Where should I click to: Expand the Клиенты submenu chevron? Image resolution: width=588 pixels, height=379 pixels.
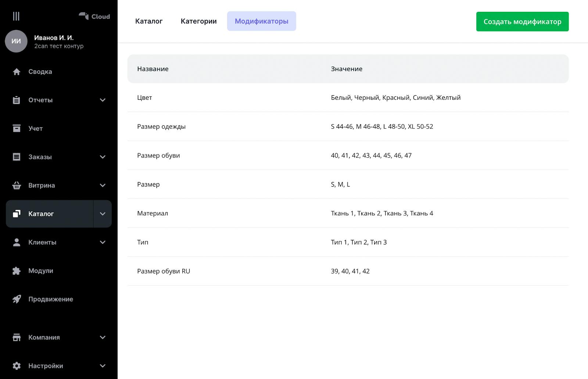[x=103, y=242]
